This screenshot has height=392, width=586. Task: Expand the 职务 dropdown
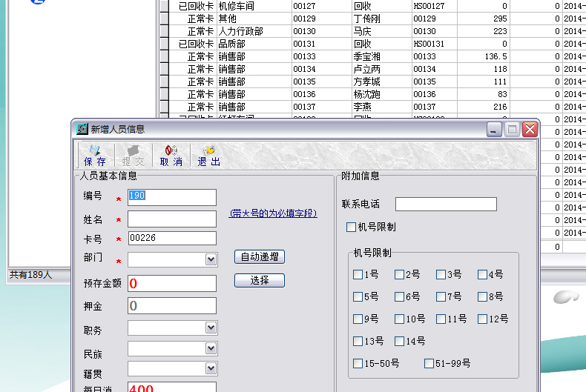(211, 328)
